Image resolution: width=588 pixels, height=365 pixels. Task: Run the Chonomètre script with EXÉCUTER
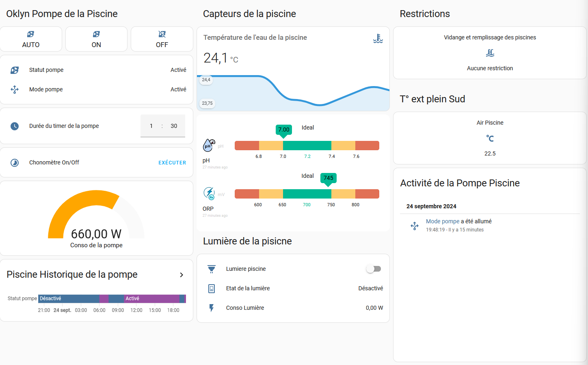click(x=172, y=162)
